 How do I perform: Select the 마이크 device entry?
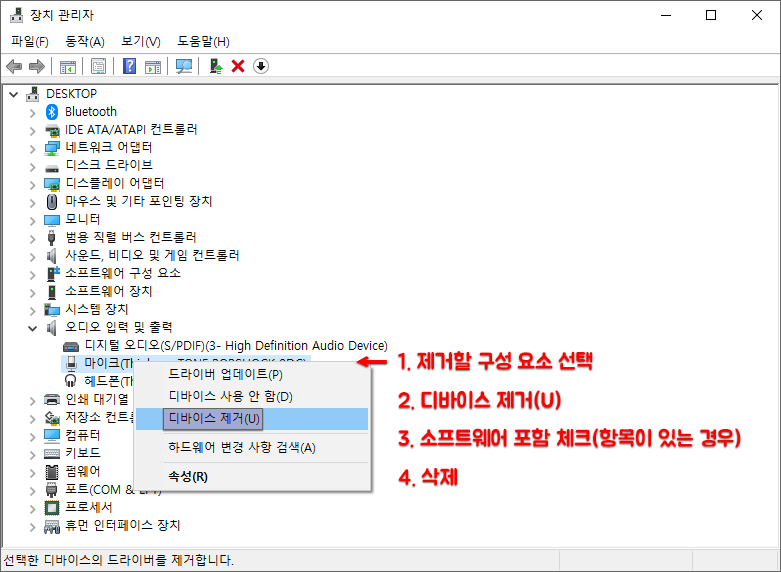[109, 363]
